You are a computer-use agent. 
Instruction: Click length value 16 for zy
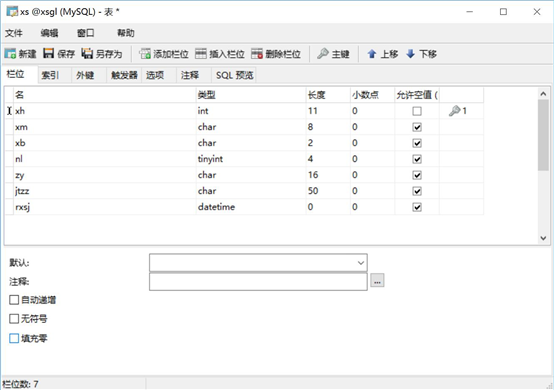point(328,175)
